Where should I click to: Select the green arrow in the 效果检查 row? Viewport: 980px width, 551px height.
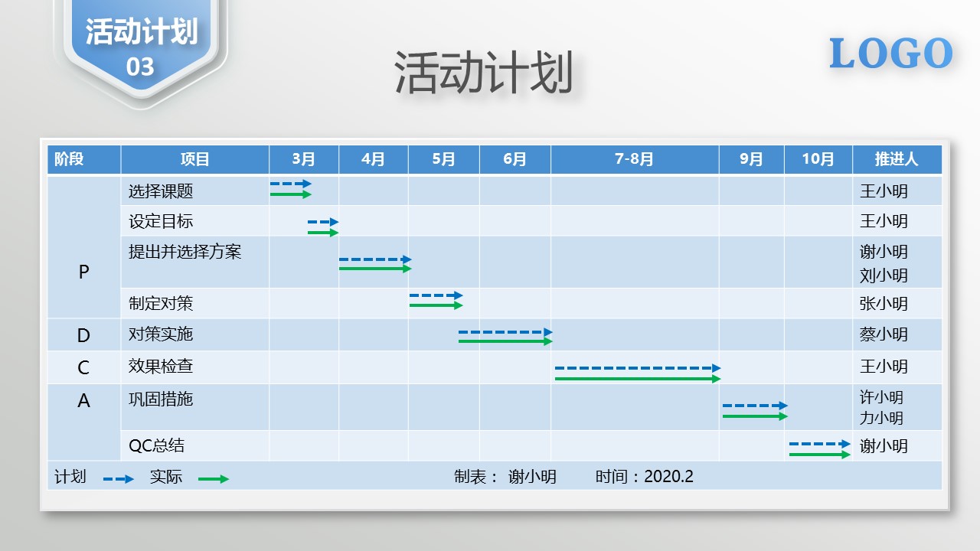(x=637, y=379)
